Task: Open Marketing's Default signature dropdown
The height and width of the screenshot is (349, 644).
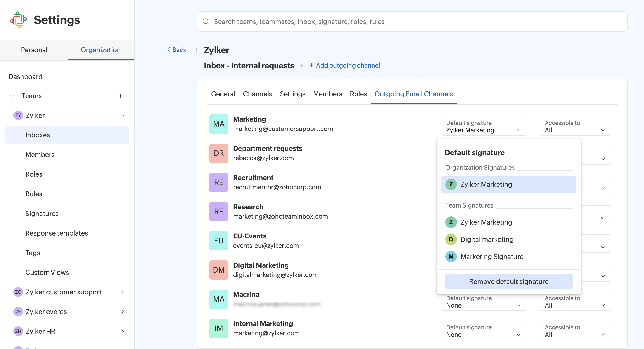Action: (484, 127)
